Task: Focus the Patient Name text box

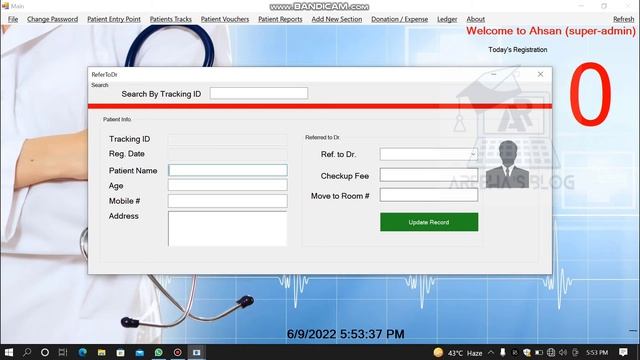Action: click(228, 170)
